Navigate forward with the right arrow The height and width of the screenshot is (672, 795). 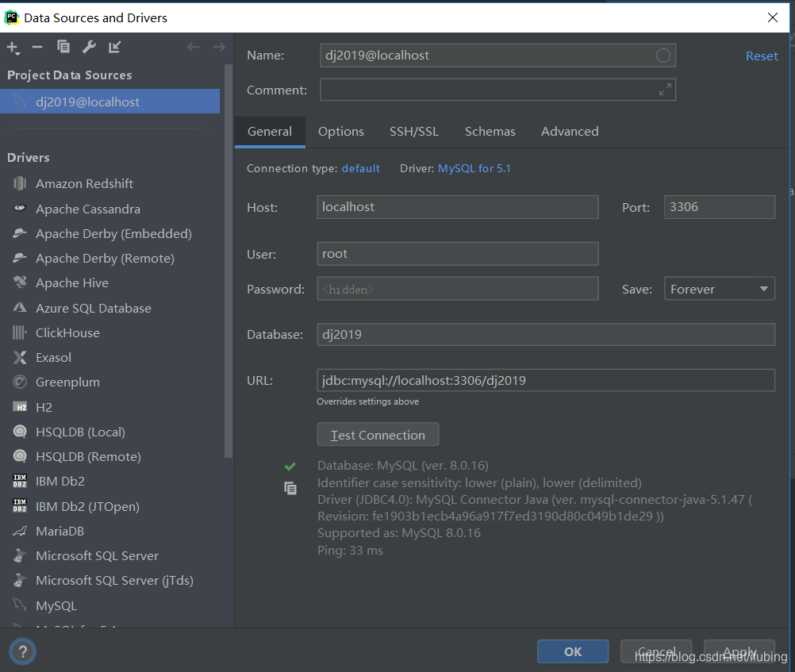click(x=219, y=47)
